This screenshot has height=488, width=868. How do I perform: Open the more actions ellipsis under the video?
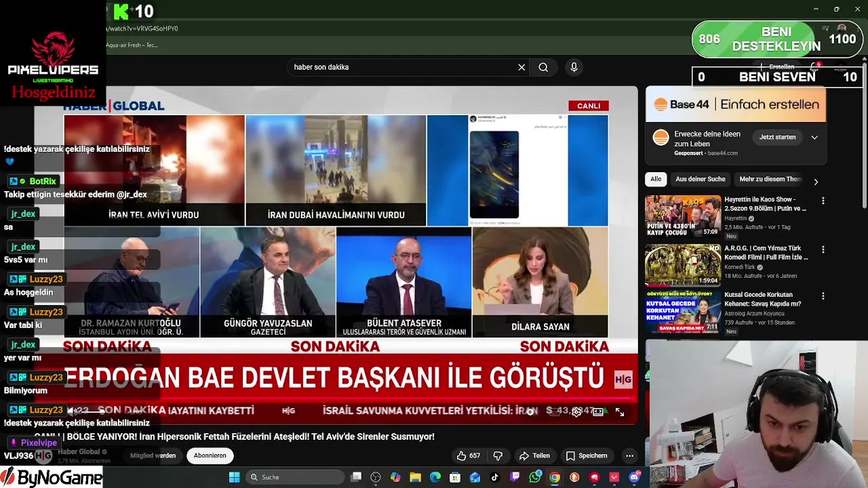point(629,455)
